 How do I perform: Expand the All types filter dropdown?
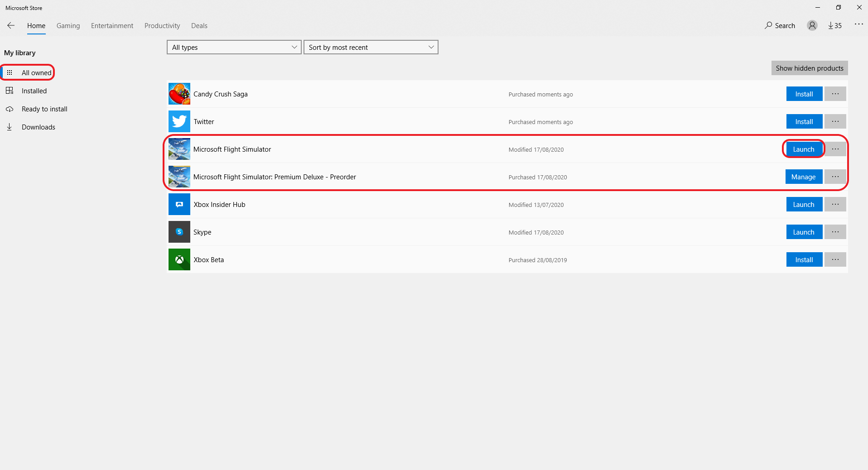click(234, 48)
